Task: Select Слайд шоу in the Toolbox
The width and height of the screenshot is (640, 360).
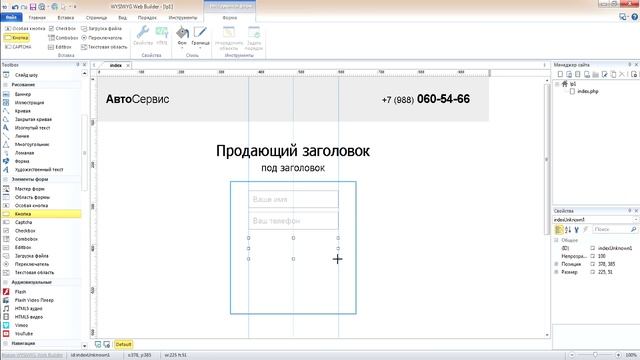Action: tap(26, 75)
